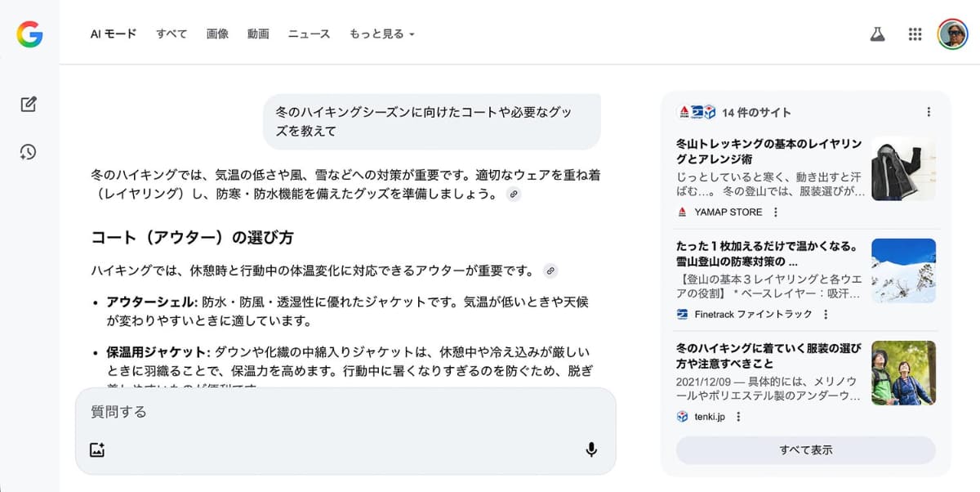The height and width of the screenshot is (492, 980).
Task: Switch to the ニュース tab
Action: click(309, 34)
